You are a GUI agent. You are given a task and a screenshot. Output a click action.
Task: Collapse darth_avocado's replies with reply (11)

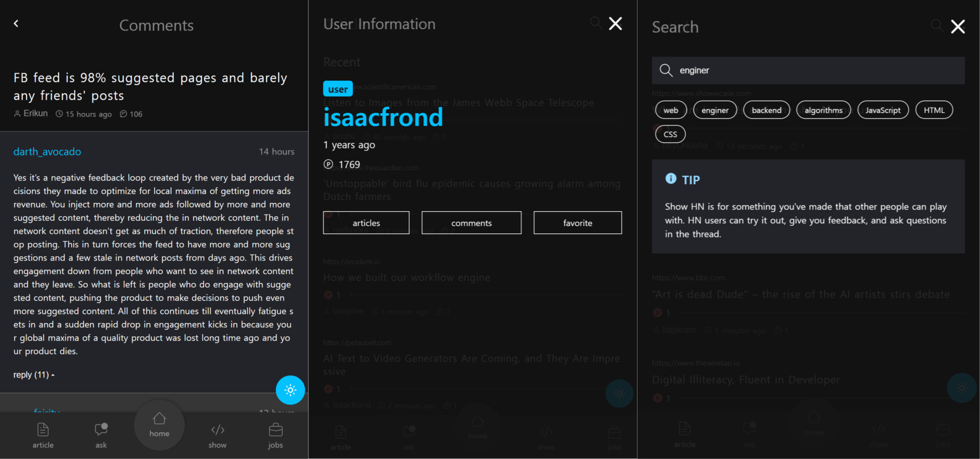click(33, 374)
